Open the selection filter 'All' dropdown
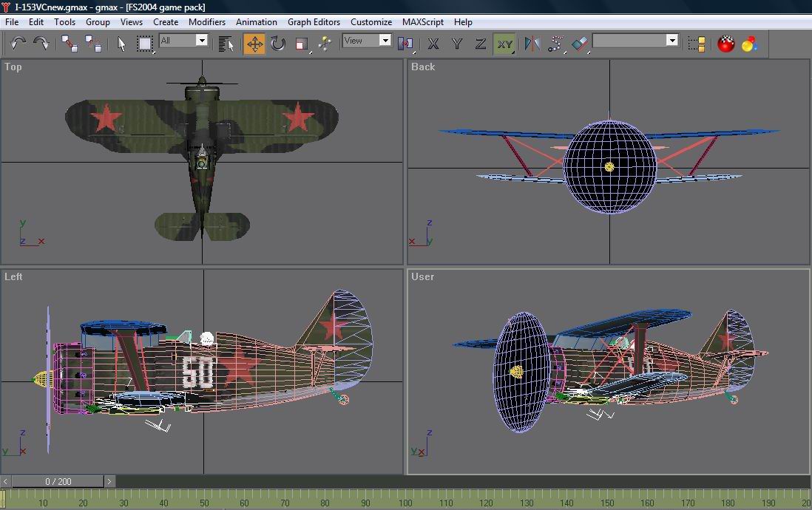This screenshot has width=812, height=510. pos(201,41)
